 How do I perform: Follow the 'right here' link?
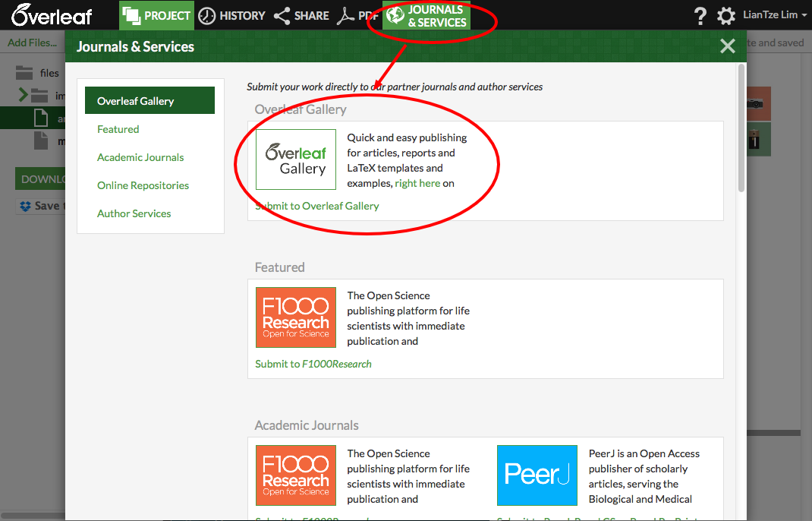click(x=417, y=183)
